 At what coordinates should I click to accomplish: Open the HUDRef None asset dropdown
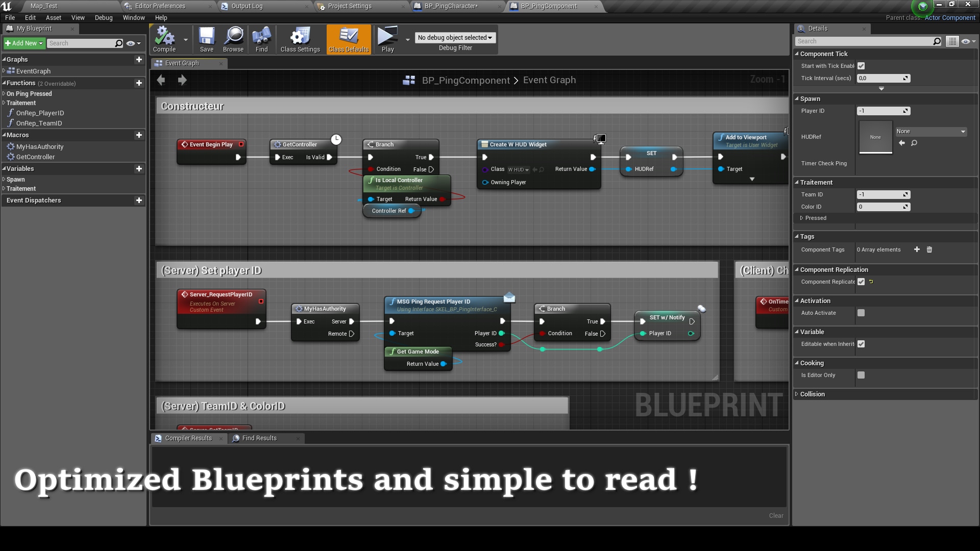click(x=931, y=131)
